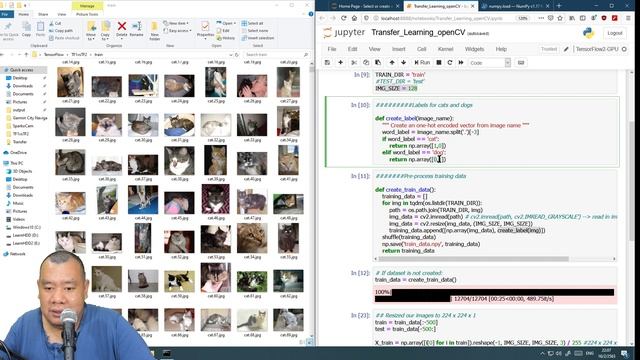Go to the browser home page icon

354,18
